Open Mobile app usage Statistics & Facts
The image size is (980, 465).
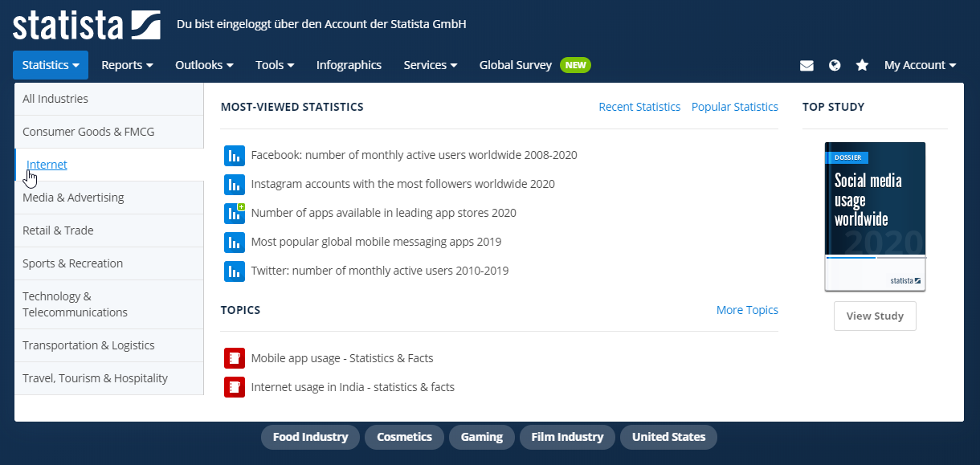tap(342, 358)
